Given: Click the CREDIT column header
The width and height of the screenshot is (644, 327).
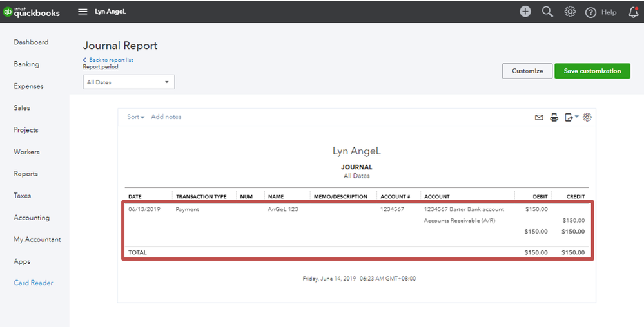Looking at the screenshot, I should pyautogui.click(x=576, y=196).
